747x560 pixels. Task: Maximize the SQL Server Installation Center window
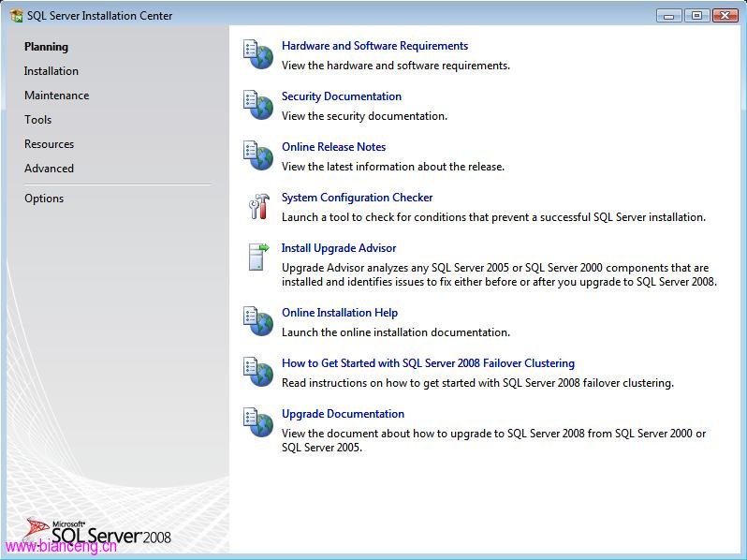(x=696, y=16)
